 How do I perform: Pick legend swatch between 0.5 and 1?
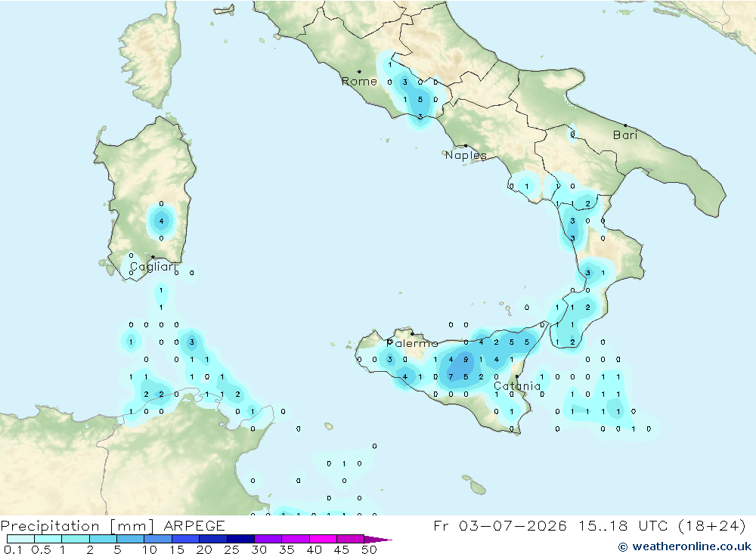48,539
